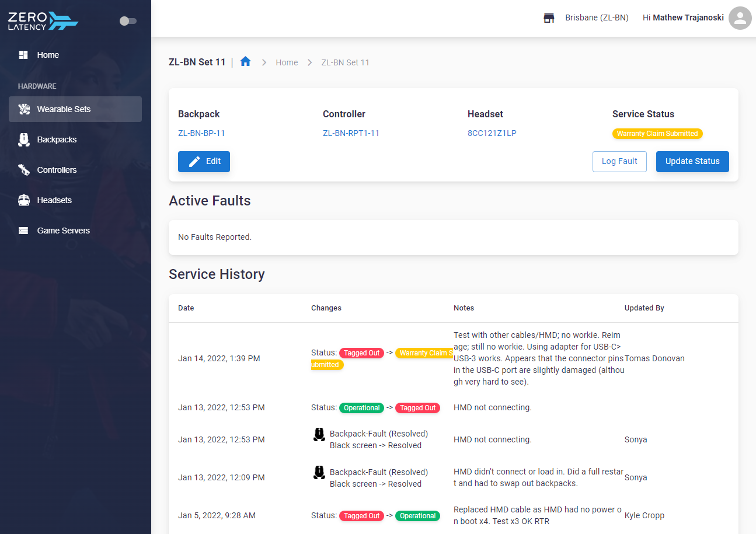Select Wearable Sets in sidebar

coord(75,109)
